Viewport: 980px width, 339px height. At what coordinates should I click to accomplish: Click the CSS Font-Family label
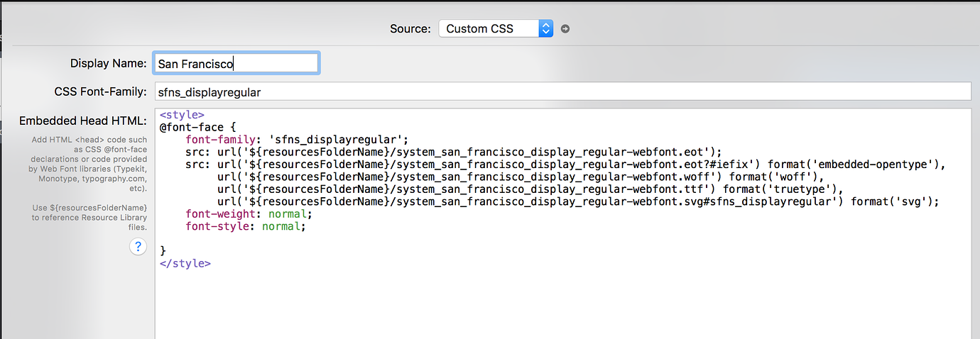coord(100,91)
